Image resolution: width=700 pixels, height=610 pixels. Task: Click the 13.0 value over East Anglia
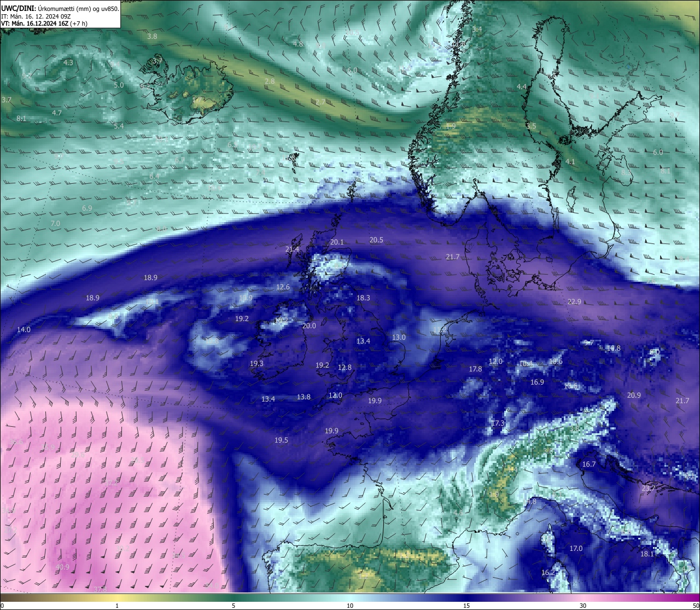click(x=399, y=338)
